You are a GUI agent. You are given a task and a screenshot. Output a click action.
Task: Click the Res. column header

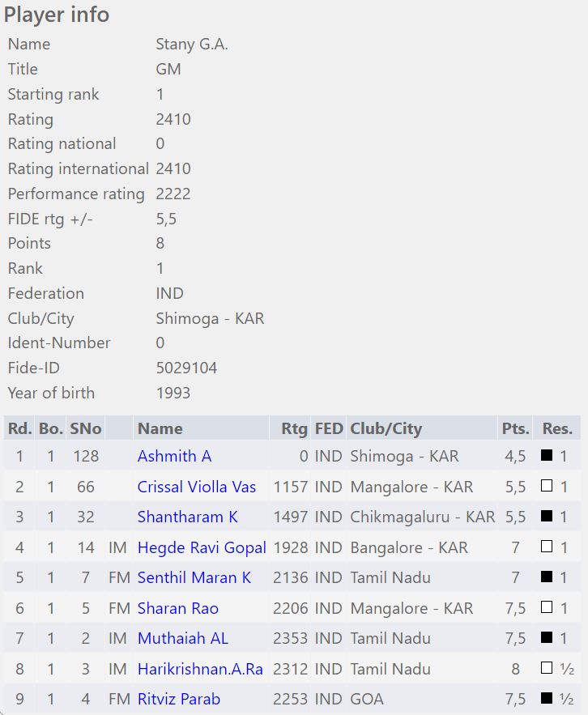click(x=557, y=428)
